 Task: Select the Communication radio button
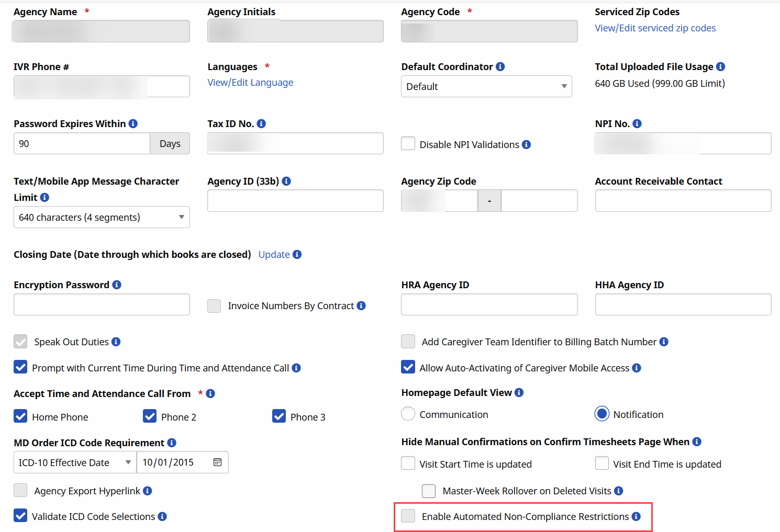(408, 414)
